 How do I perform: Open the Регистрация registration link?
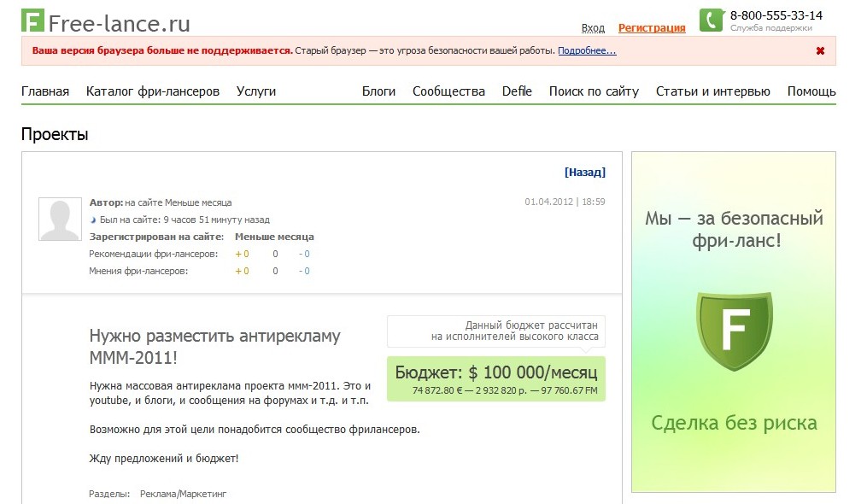(651, 28)
